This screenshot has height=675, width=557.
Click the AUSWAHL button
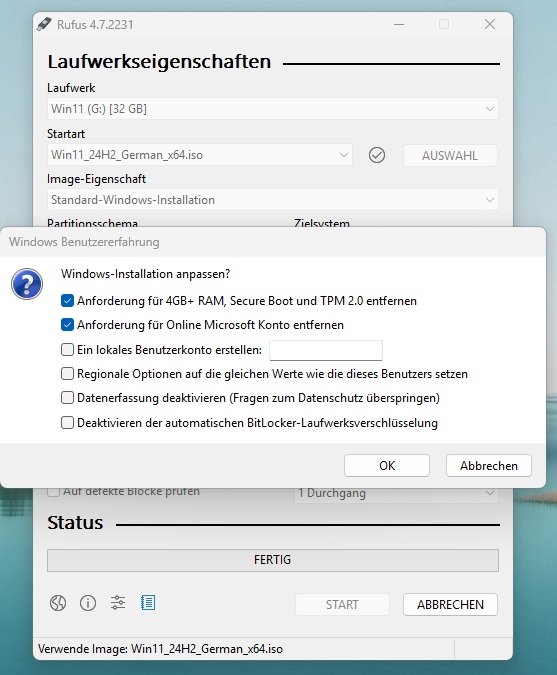(x=450, y=155)
